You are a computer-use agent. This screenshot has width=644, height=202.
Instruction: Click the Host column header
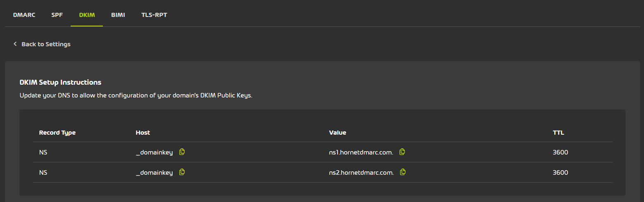pos(143,133)
